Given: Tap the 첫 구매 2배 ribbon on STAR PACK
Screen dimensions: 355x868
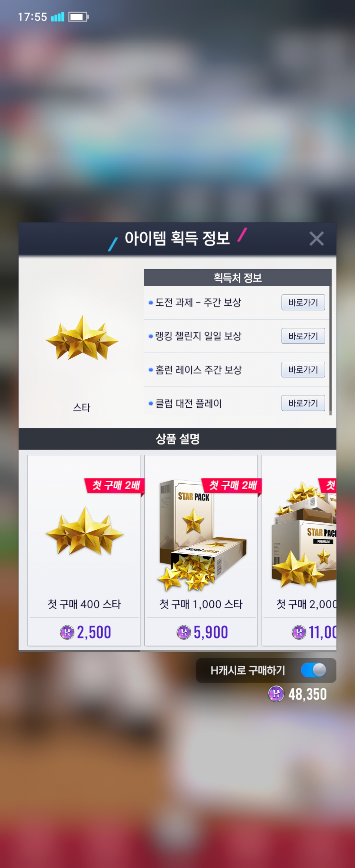Looking at the screenshot, I should click(231, 486).
